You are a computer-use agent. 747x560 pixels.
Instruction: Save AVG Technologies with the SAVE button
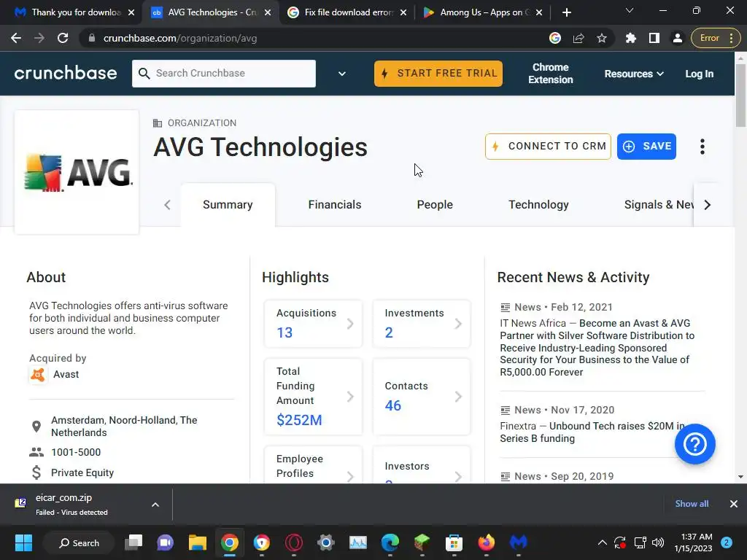(x=646, y=146)
